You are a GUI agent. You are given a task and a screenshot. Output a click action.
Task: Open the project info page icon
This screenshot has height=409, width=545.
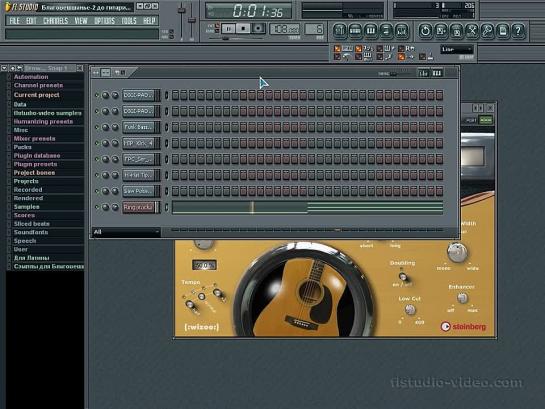click(503, 31)
